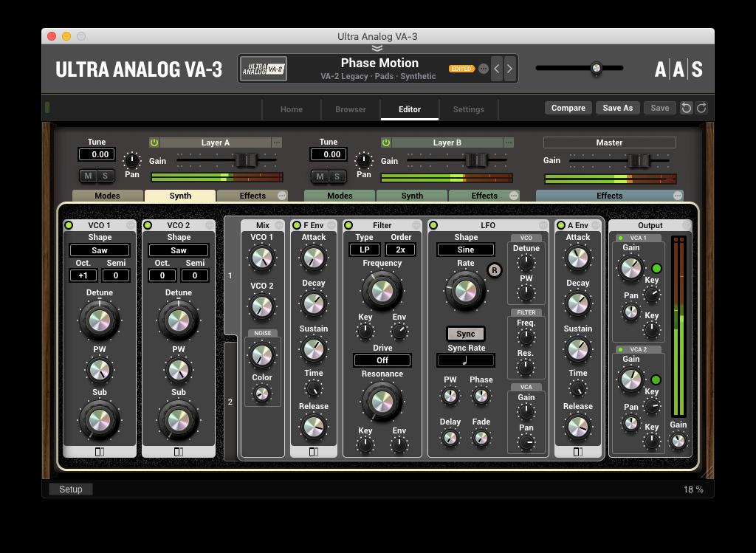Open Layer A Modes tab
The height and width of the screenshot is (553, 756).
click(108, 195)
